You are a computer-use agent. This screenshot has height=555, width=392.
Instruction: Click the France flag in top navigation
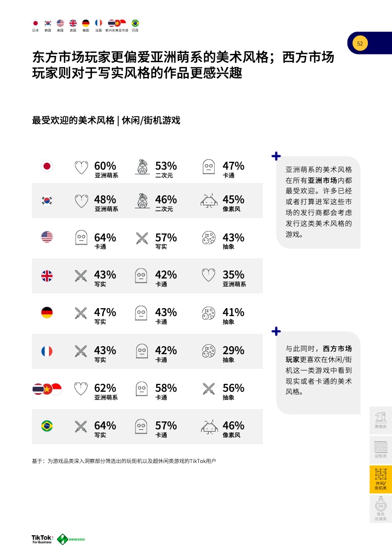[98, 23]
